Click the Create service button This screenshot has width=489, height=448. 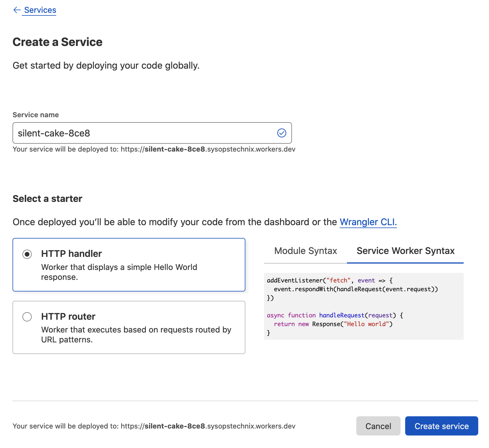coord(441,426)
